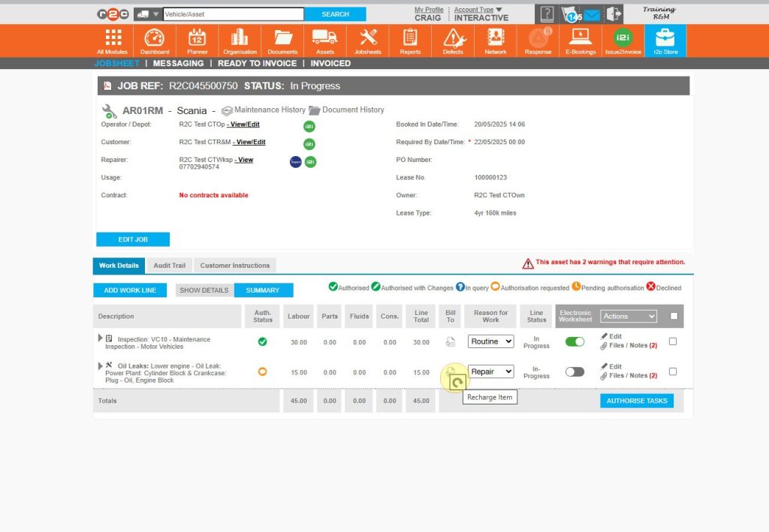Open the Defects module
Image resolution: width=769 pixels, height=532 pixels.
(x=453, y=41)
